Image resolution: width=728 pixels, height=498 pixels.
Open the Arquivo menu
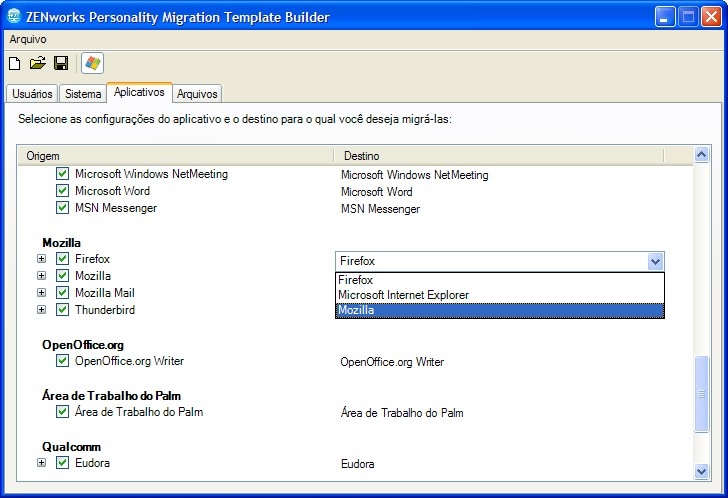click(28, 39)
